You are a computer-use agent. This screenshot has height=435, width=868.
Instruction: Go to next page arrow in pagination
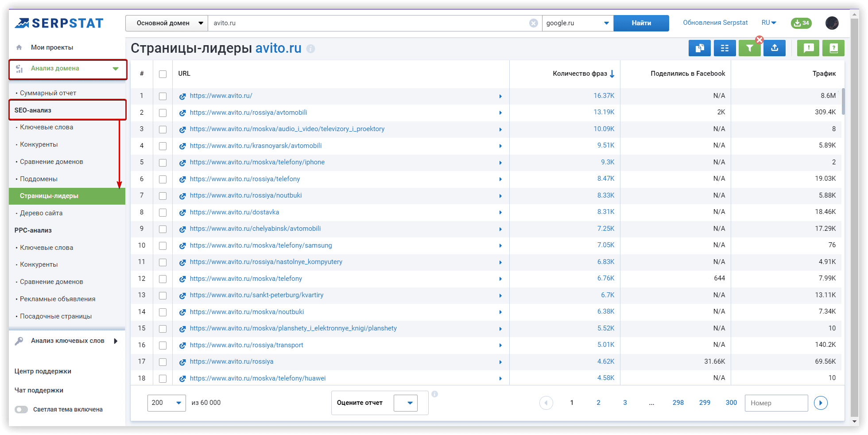coord(821,403)
